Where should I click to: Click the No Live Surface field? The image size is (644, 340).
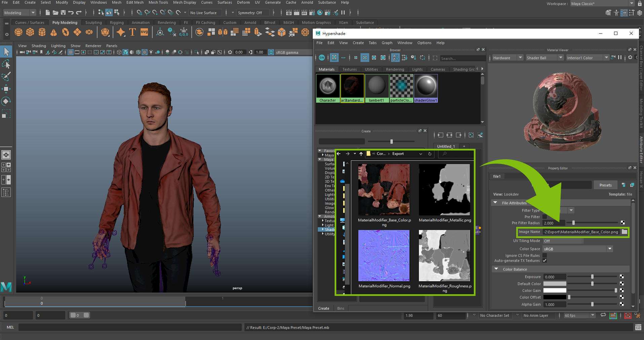click(205, 13)
